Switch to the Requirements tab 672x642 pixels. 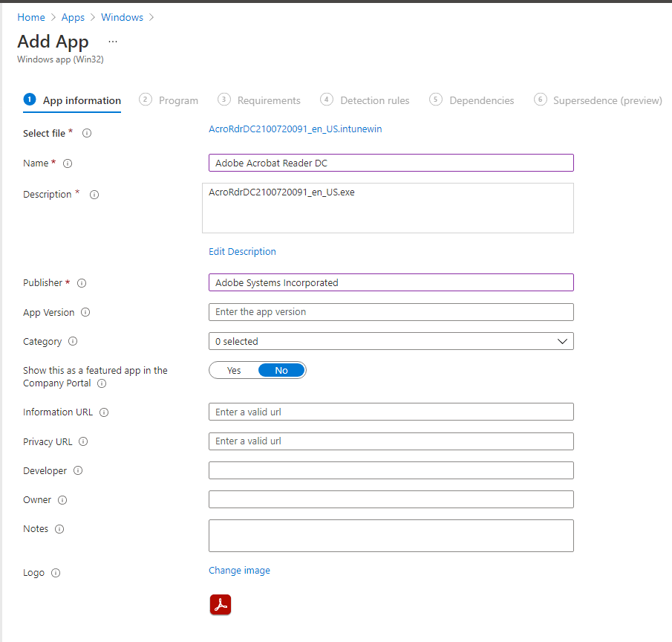pyautogui.click(x=259, y=100)
